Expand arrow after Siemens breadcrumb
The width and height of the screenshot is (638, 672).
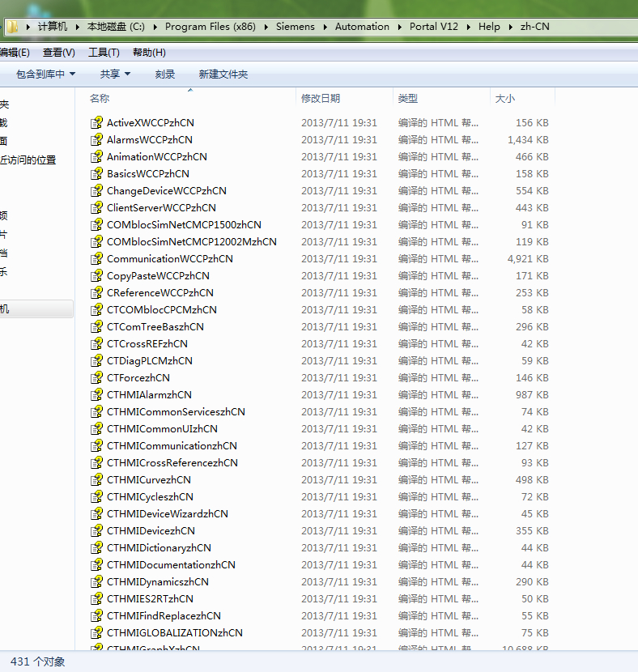point(325,27)
